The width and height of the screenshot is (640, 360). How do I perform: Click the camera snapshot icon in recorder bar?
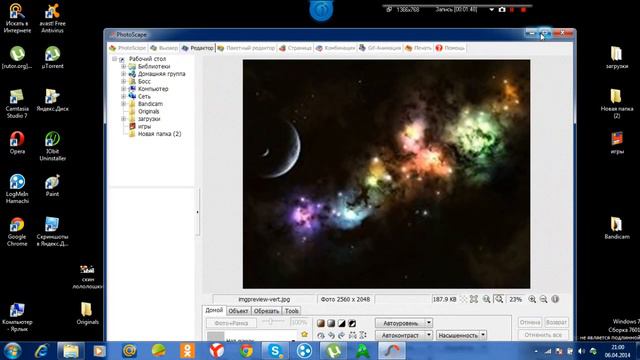(502, 9)
